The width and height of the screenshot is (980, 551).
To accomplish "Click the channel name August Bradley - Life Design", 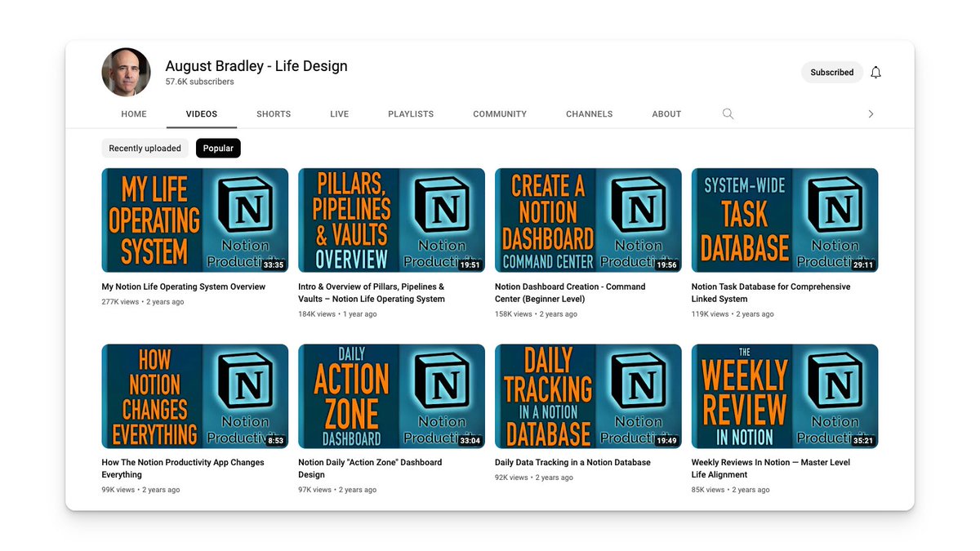I will [x=256, y=66].
